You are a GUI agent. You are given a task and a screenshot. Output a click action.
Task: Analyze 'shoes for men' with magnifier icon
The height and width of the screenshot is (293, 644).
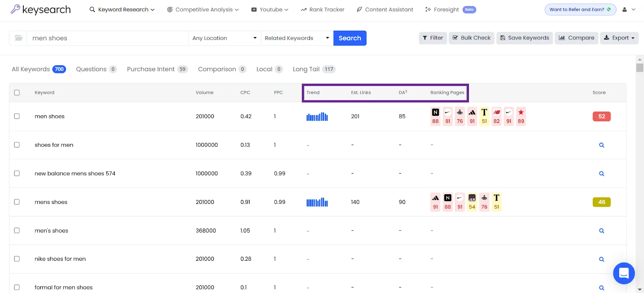coord(601,145)
